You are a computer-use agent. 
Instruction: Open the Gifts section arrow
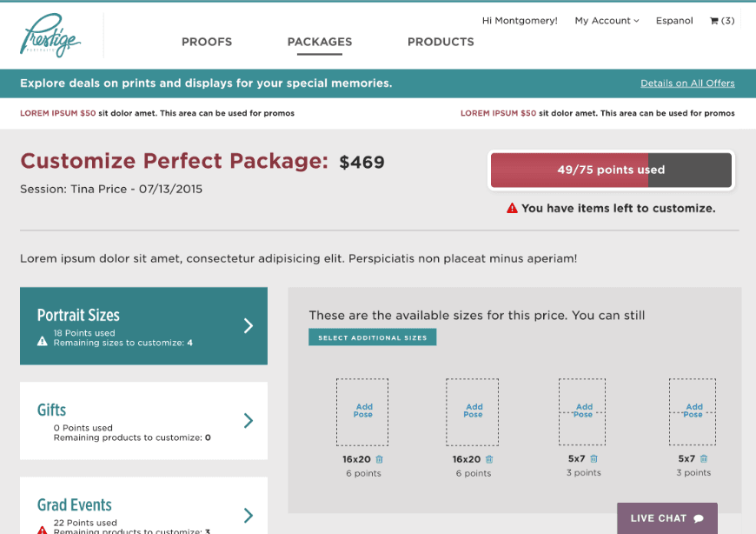click(x=249, y=421)
